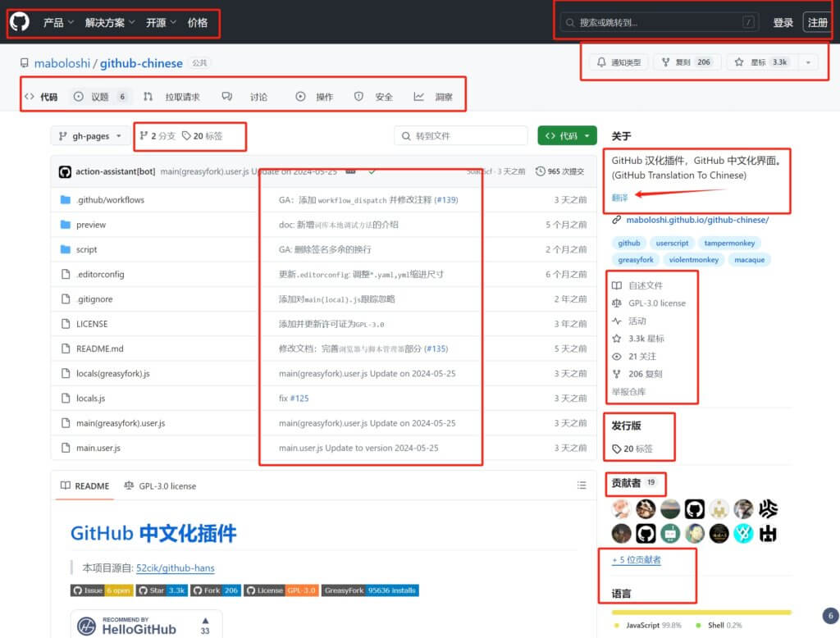Screen dimensions: 840x638
Task: Open maboloshi.github.io/github-chinese/ website link
Action: (697, 220)
